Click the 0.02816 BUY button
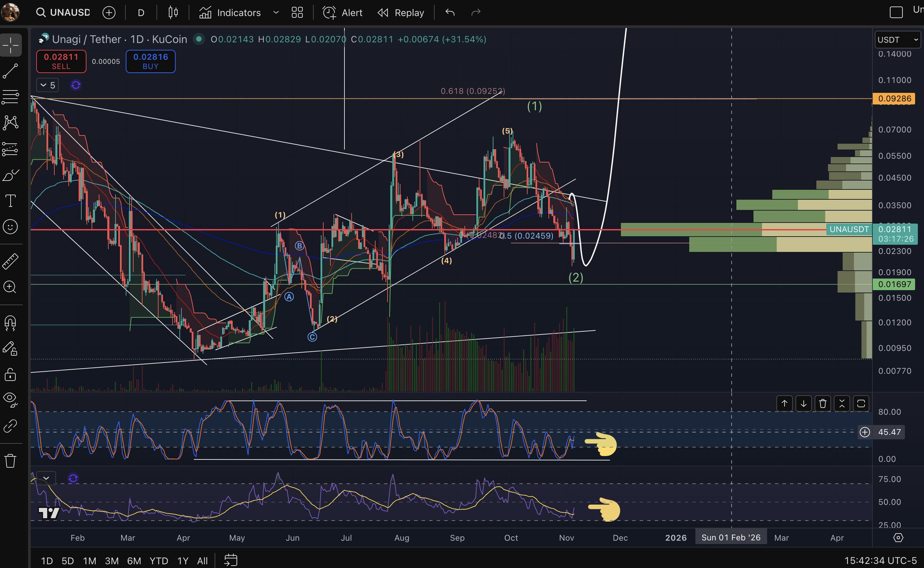 (x=150, y=61)
